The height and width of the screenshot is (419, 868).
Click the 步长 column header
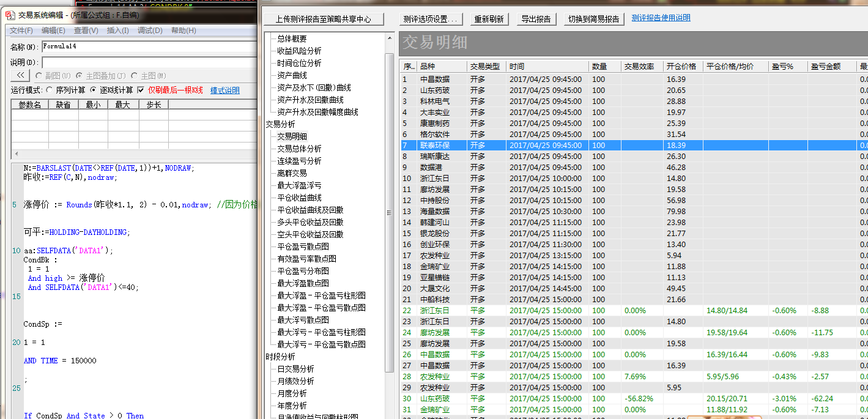[x=154, y=105]
